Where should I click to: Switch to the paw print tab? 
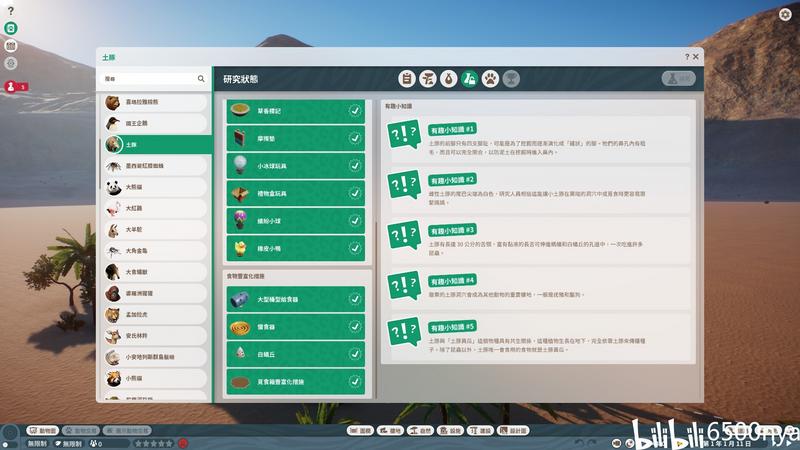point(490,79)
